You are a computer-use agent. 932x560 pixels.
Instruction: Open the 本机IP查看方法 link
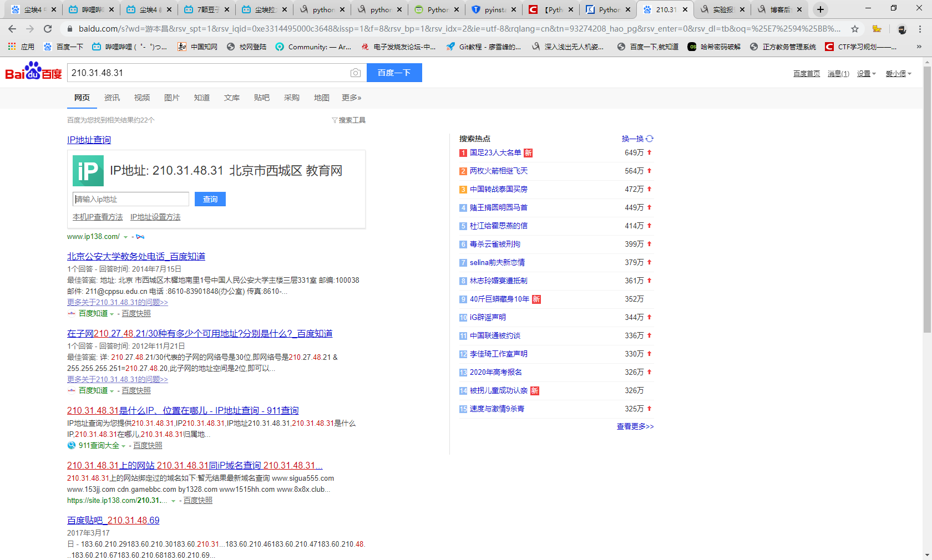(98, 217)
